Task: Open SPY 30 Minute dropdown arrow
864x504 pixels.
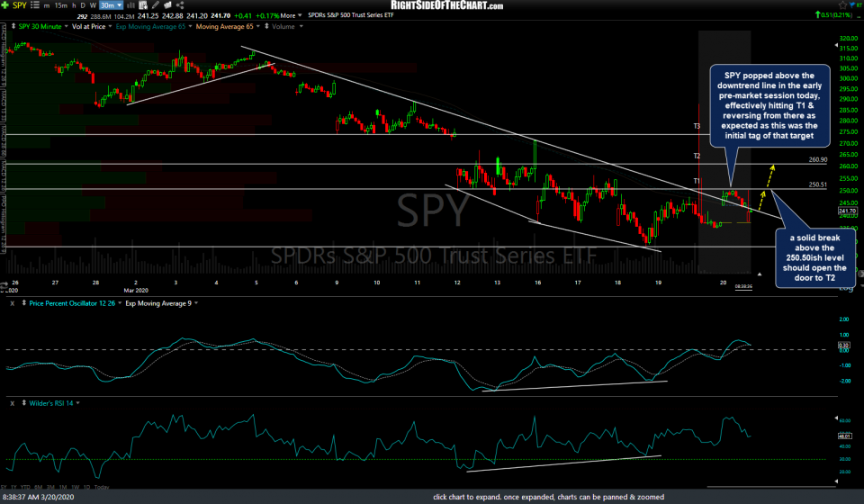Action: (66, 26)
